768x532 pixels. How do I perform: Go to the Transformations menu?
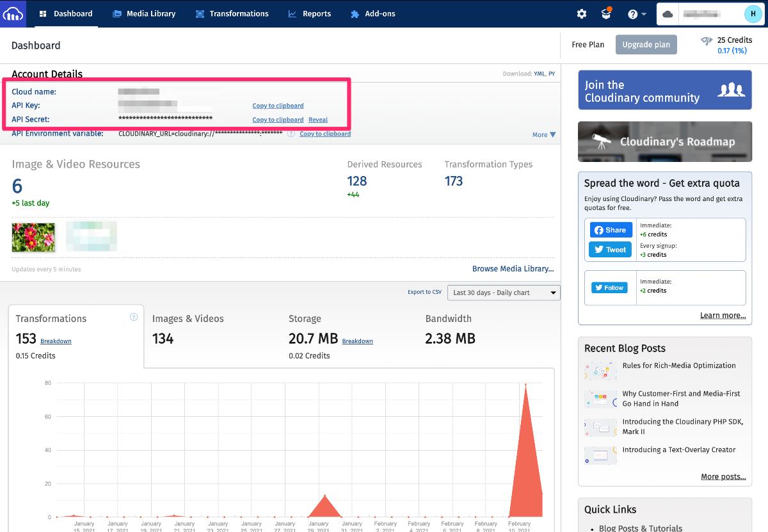pos(232,13)
